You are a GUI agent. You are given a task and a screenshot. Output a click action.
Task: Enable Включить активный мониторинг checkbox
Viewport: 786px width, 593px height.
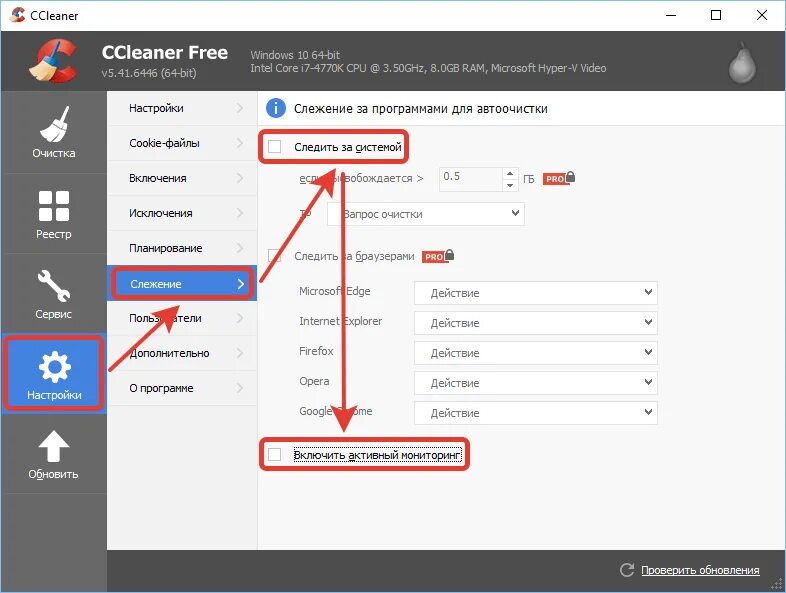pos(274,455)
